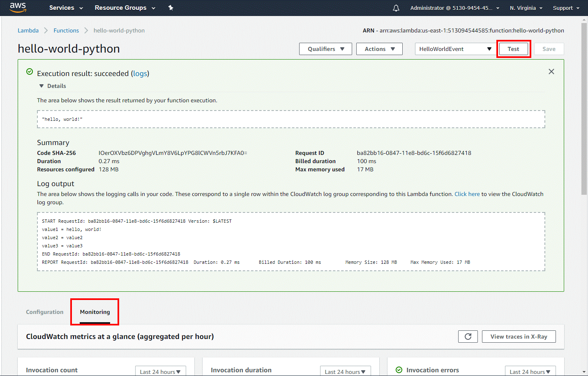Click the "value1 = hello, world!" log line

point(71,229)
